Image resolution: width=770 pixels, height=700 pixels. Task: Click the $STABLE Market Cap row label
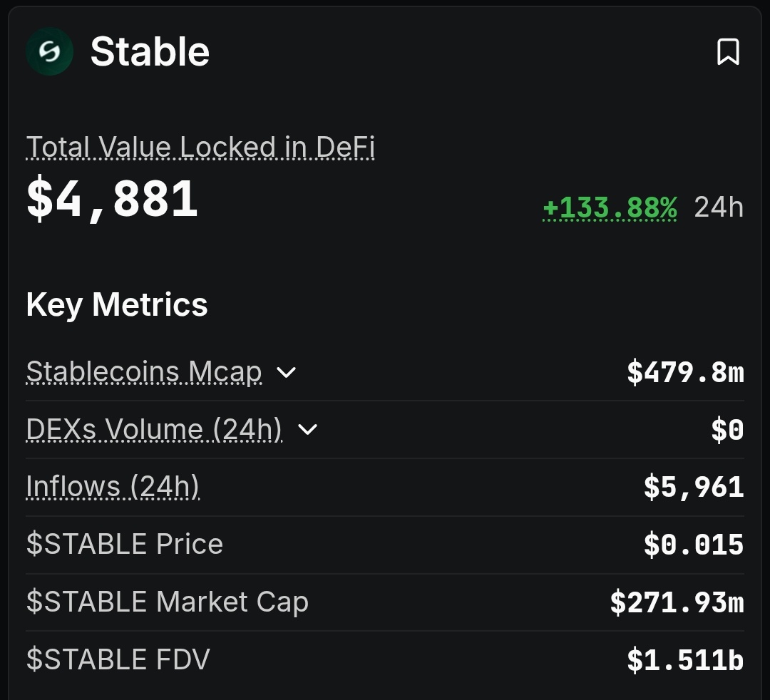(x=168, y=602)
